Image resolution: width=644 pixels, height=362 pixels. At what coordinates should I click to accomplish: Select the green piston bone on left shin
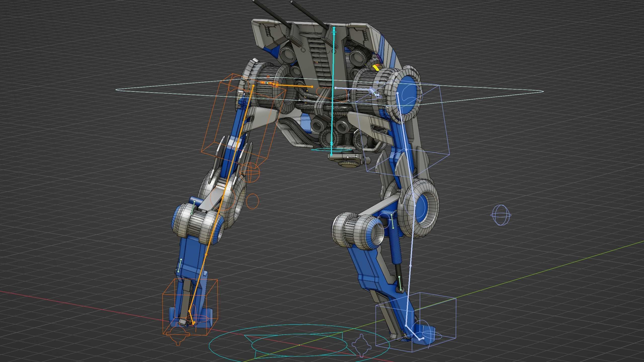click(x=180, y=265)
